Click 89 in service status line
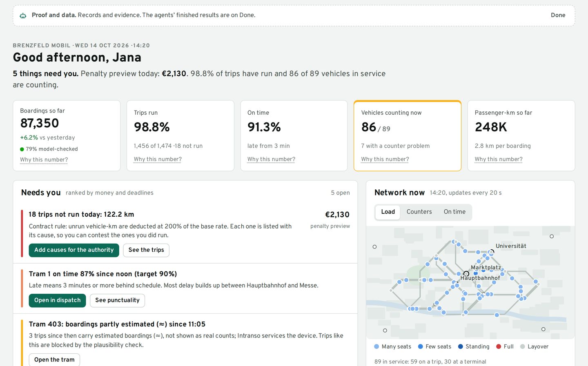The image size is (588, 366). pyautogui.click(x=430, y=362)
